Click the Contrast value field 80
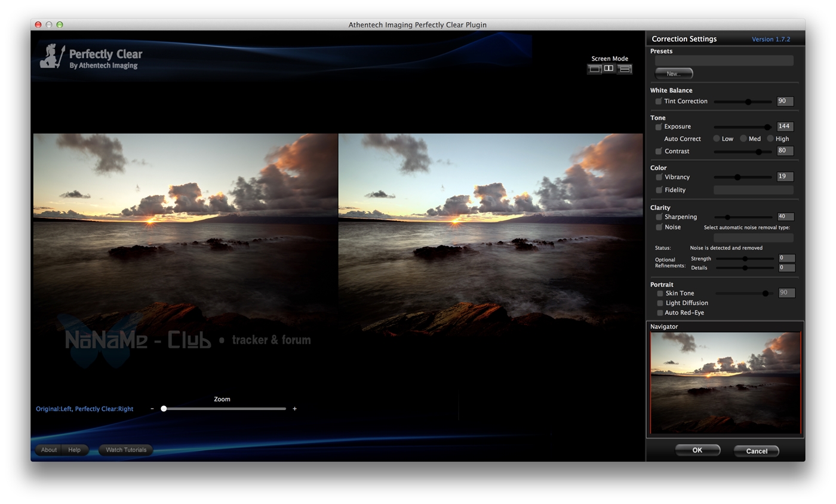This screenshot has width=836, height=504. coord(785,151)
